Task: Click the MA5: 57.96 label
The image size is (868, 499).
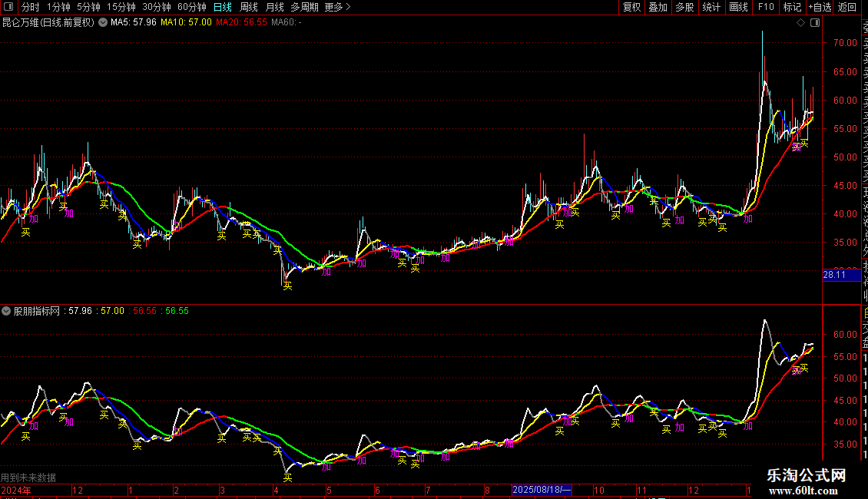Action: pos(134,23)
